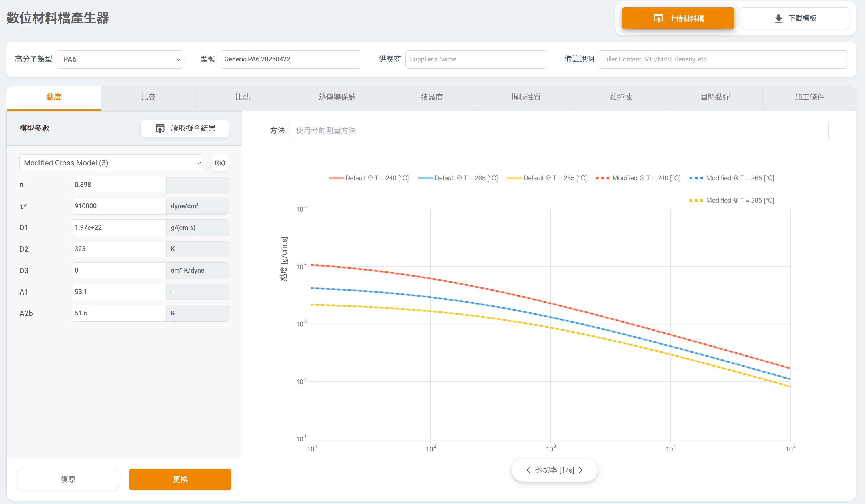Click right chevron beside 剪切率 axis label
Image resolution: width=865 pixels, height=504 pixels.
[x=581, y=470]
